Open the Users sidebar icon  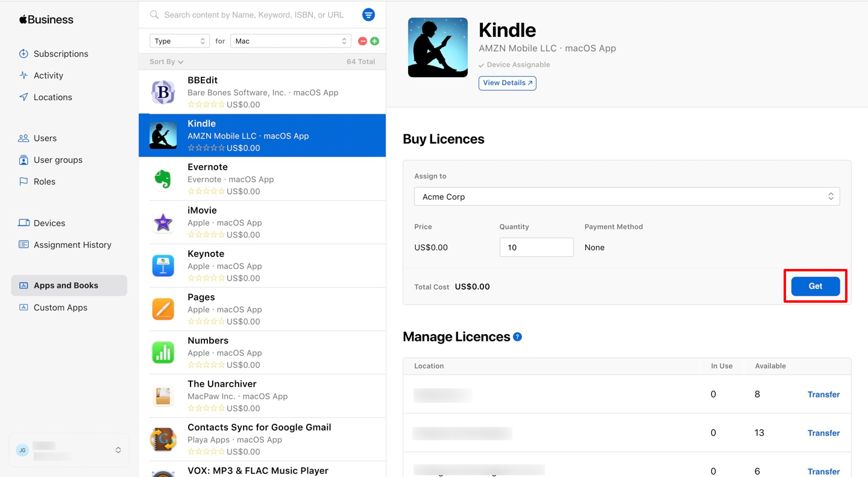point(24,138)
